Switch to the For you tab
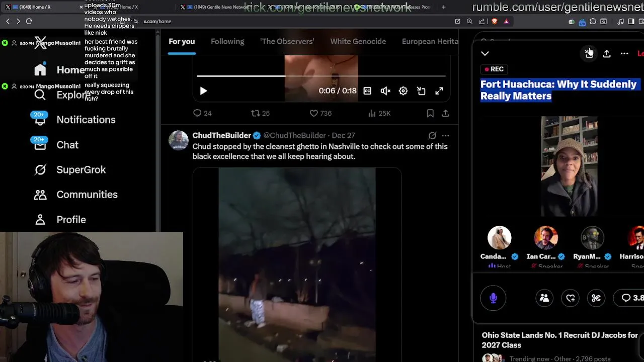This screenshot has height=362, width=644. (x=182, y=42)
